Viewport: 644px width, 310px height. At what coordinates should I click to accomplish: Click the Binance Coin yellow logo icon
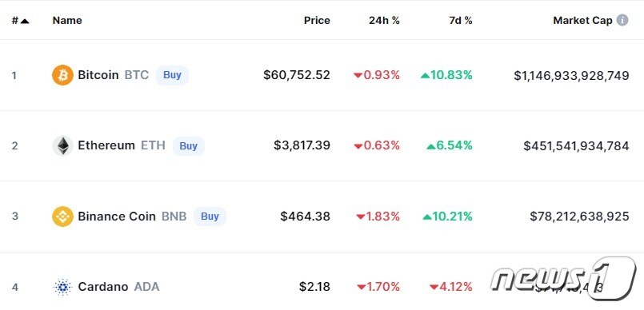point(63,217)
